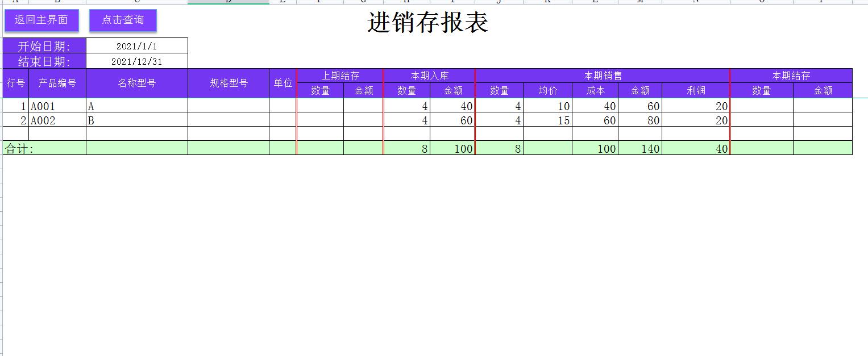Image resolution: width=868 pixels, height=356 pixels.
Task: Click the 本期销售 header cell
Action: [x=603, y=74]
